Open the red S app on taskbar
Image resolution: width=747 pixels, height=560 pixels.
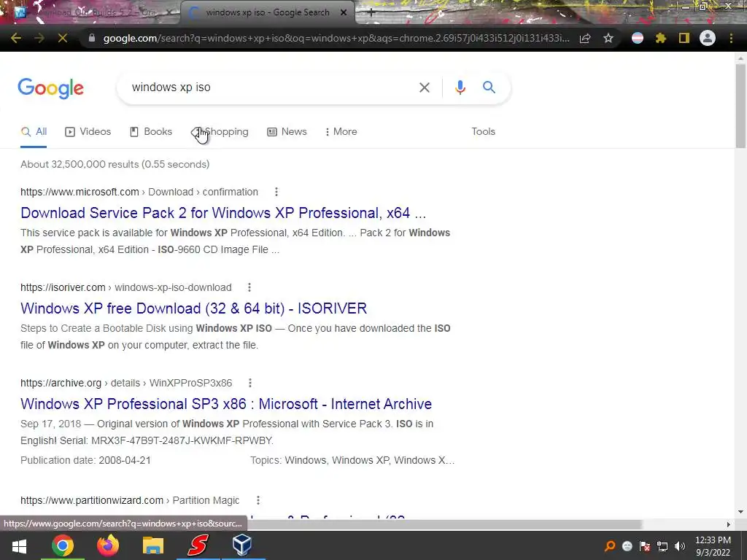pyautogui.click(x=198, y=545)
